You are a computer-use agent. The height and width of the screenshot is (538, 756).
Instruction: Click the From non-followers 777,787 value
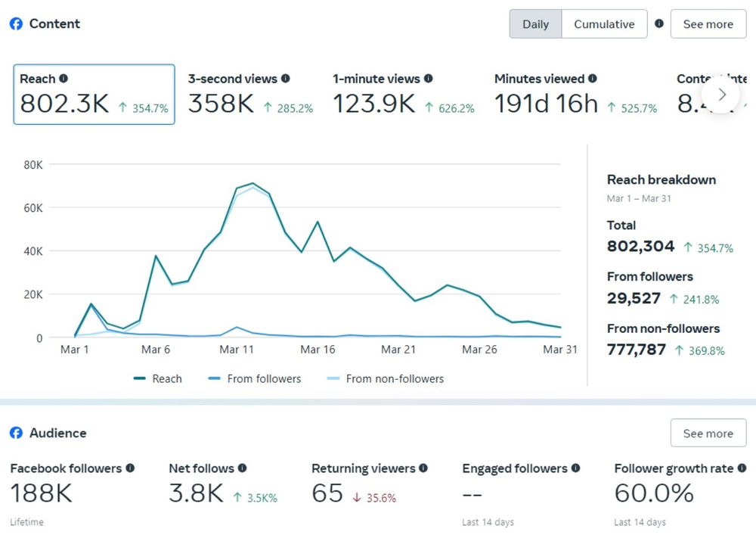coord(637,349)
